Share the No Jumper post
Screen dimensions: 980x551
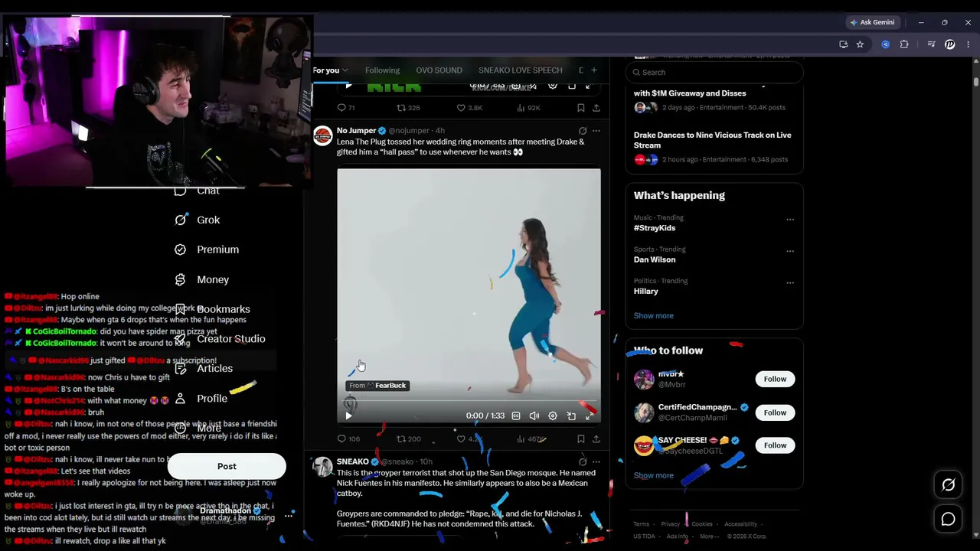(596, 439)
